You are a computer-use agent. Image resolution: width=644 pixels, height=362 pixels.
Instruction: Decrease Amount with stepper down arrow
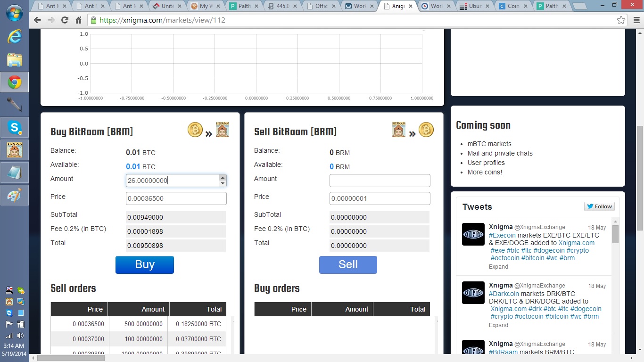(x=223, y=183)
